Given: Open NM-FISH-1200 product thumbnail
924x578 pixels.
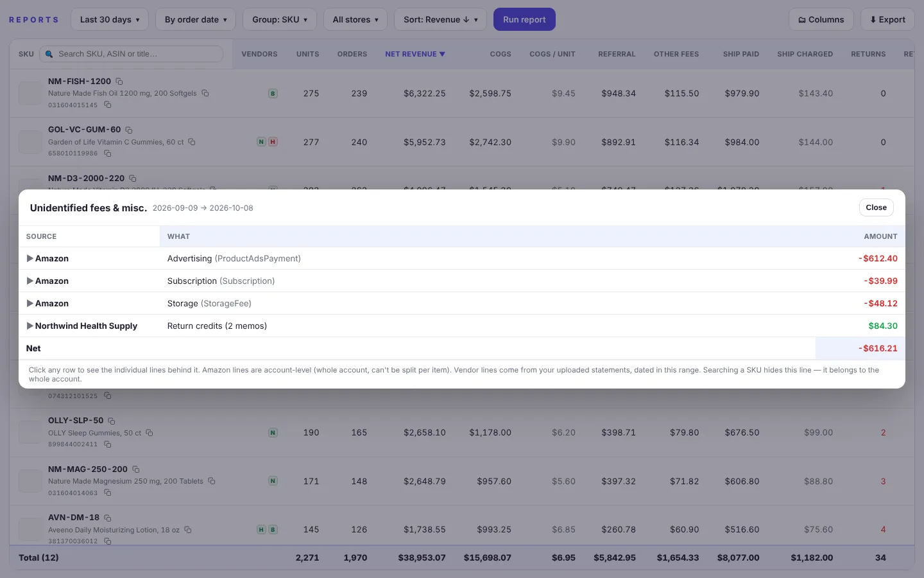Looking at the screenshot, I should (30, 93).
